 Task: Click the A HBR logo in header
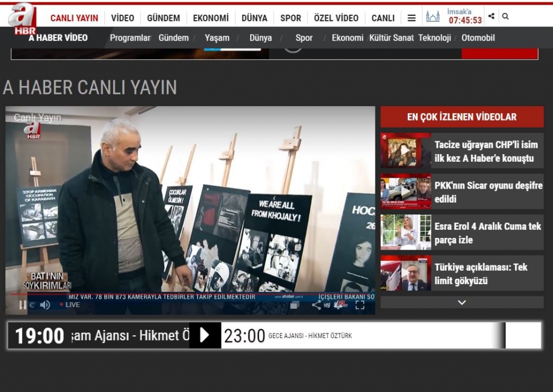(23, 19)
